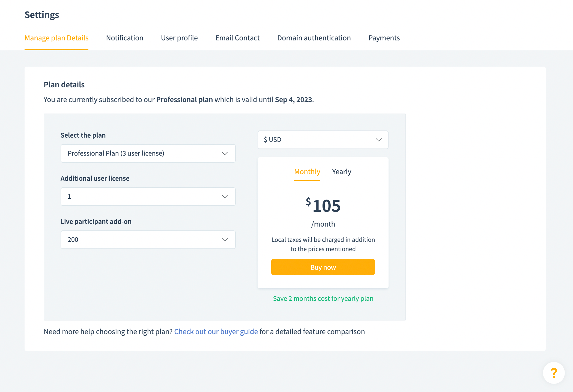This screenshot has width=573, height=392.
Task: Click the chevron on the USD currency box
Action: (x=378, y=140)
